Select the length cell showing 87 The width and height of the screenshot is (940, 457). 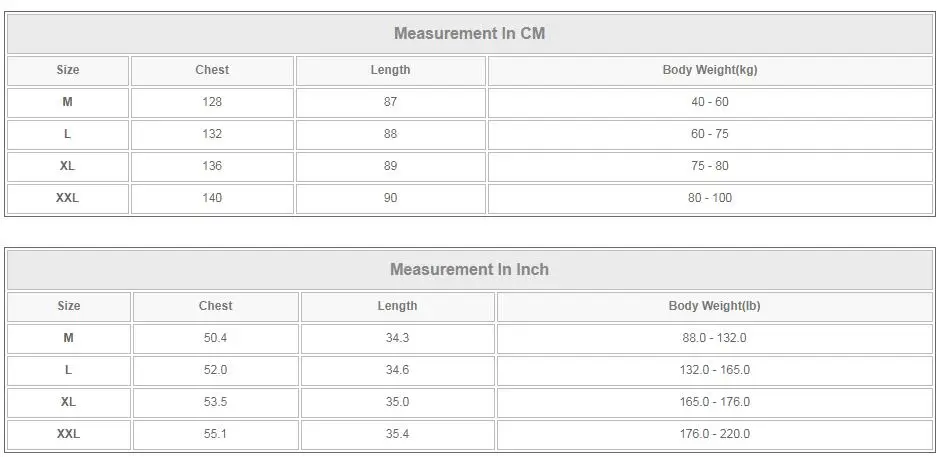pos(390,102)
